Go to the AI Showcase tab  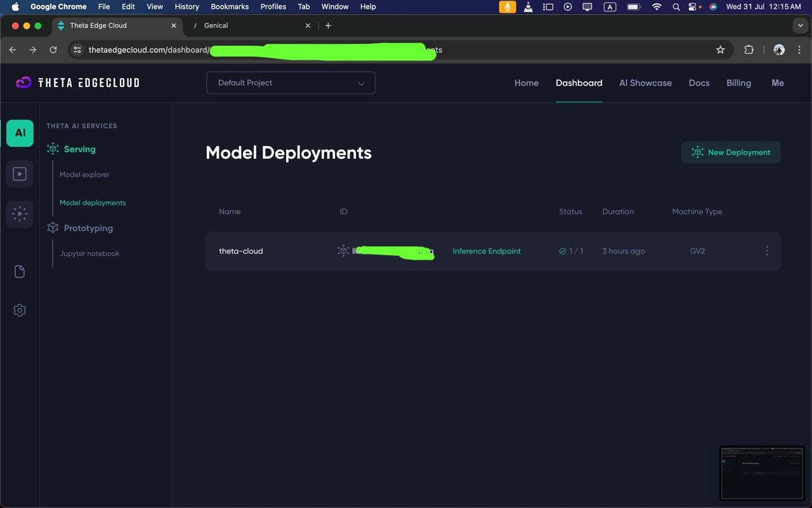click(645, 83)
